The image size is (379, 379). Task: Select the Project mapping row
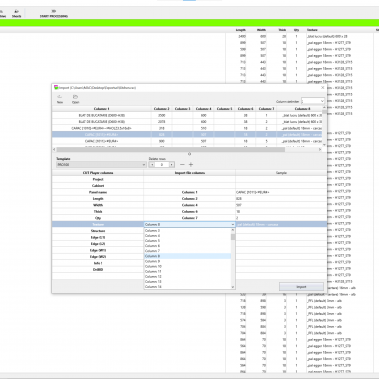coord(189,179)
